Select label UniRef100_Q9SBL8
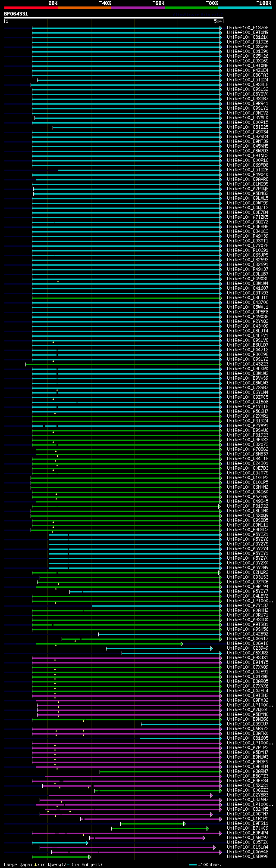276x868 pixels. coord(248,85)
